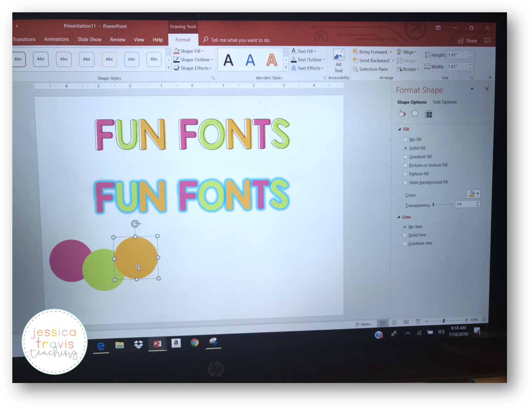Toggle Notes pane from status bar
The width and height of the screenshot is (532, 408).
coord(363,324)
